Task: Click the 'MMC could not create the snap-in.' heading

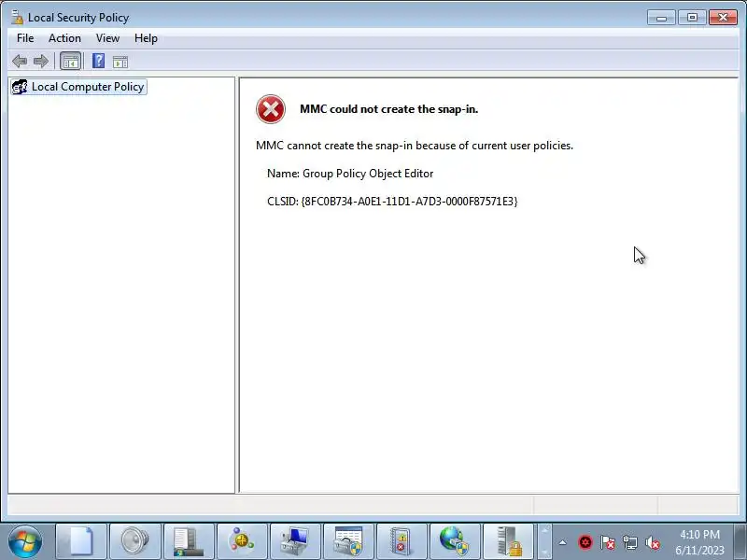Action: [x=388, y=109]
